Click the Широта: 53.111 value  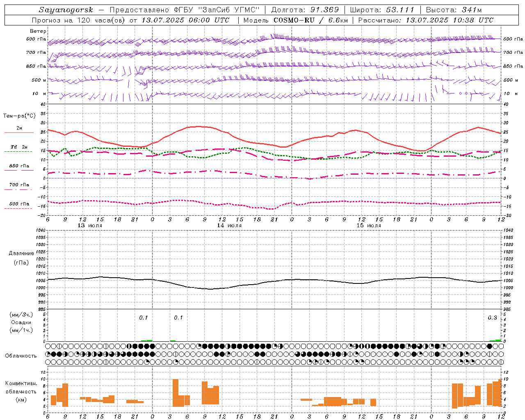pos(382,10)
